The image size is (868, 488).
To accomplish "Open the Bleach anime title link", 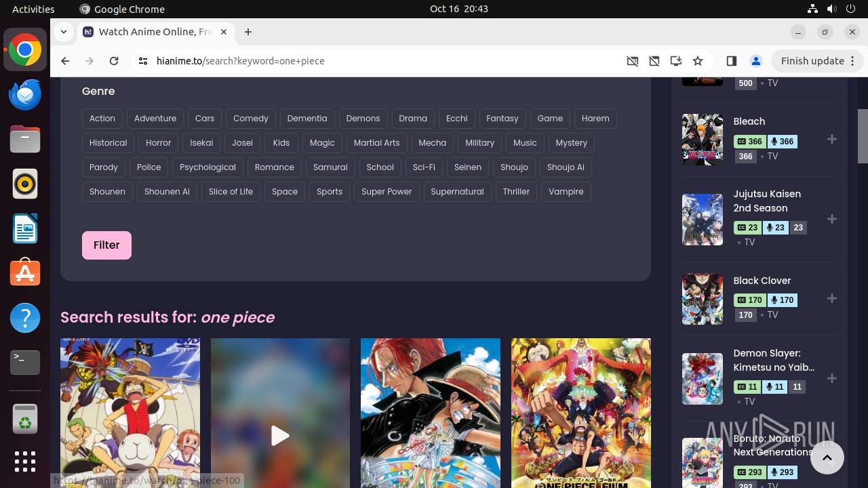I will tap(749, 121).
